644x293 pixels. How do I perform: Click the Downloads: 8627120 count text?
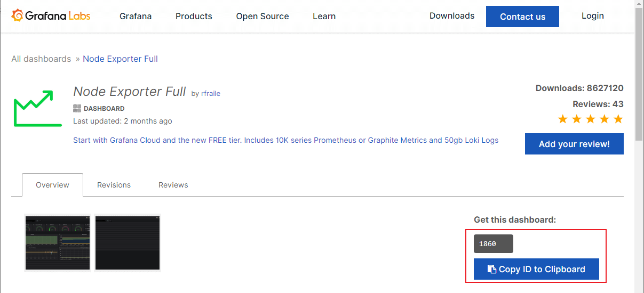579,88
